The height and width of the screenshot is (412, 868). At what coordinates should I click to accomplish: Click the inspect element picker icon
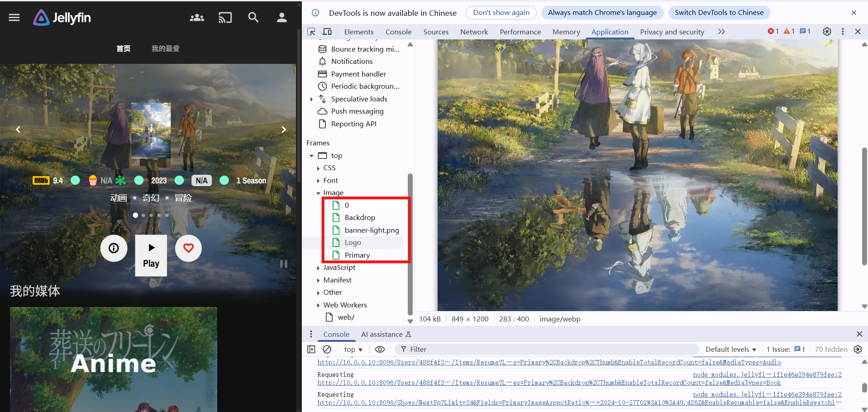311,32
